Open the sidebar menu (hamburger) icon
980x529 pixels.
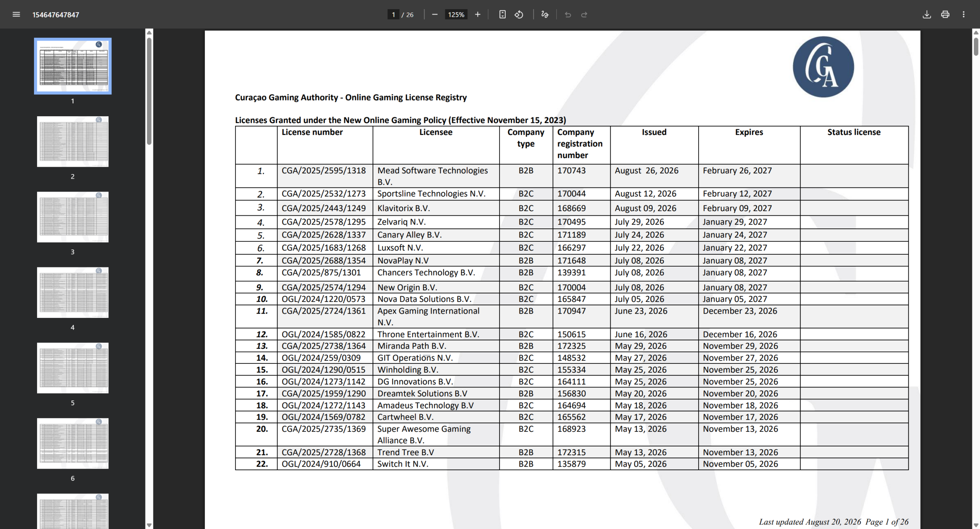click(16, 15)
